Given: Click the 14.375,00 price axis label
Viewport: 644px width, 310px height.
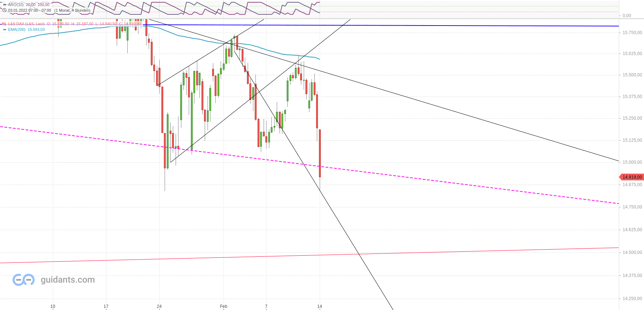Looking at the screenshot, I should (632, 276).
